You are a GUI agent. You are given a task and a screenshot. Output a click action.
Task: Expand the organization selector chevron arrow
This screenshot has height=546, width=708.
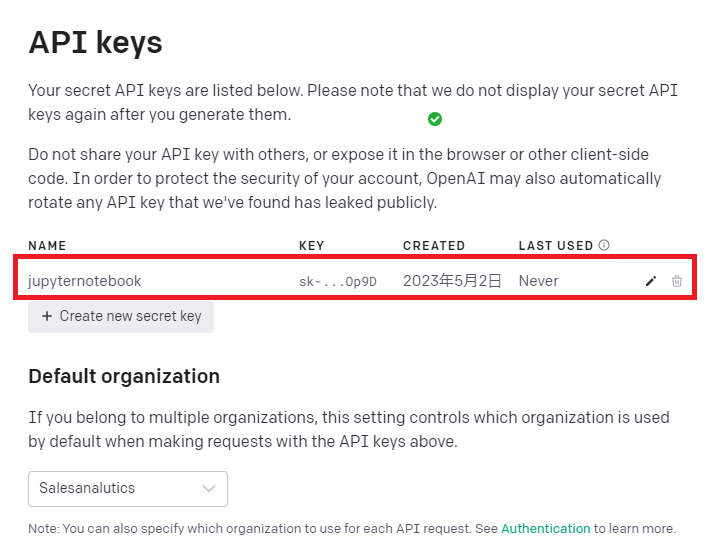click(x=209, y=488)
